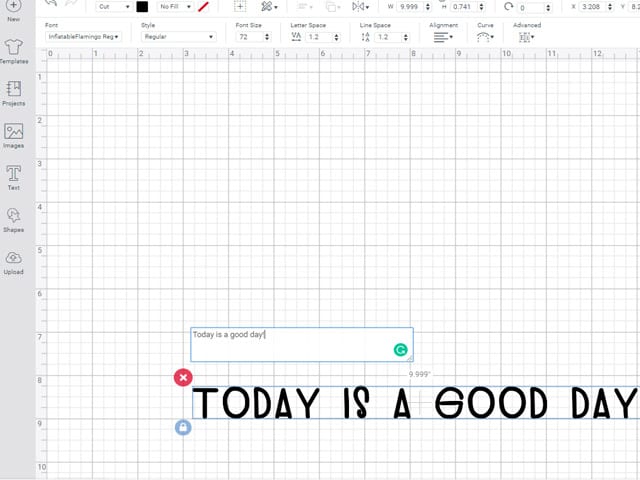Open the Curve tool dropdown

coord(485,37)
